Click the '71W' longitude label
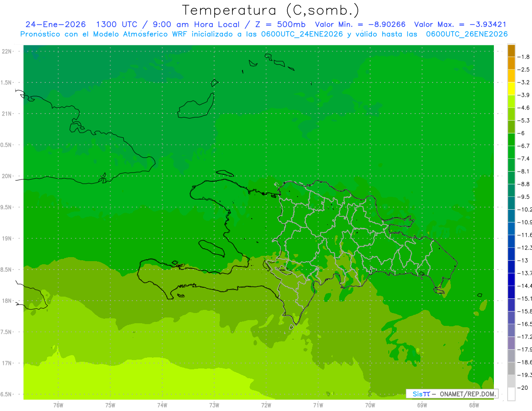 pos(318,405)
